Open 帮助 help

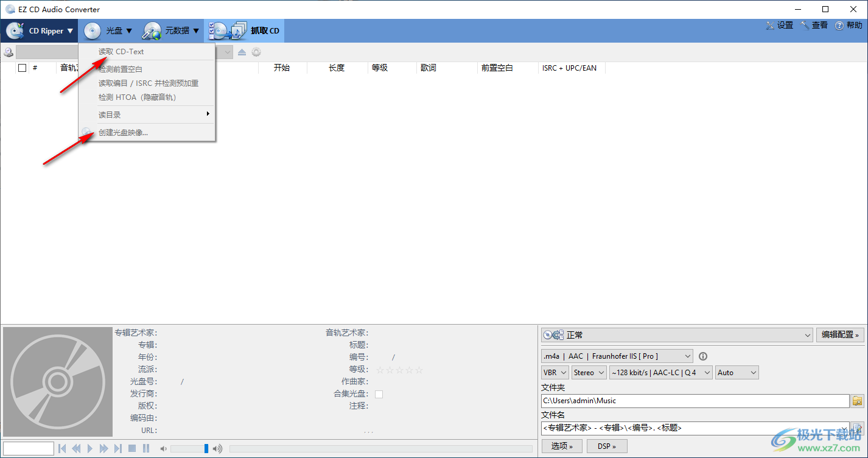click(849, 26)
